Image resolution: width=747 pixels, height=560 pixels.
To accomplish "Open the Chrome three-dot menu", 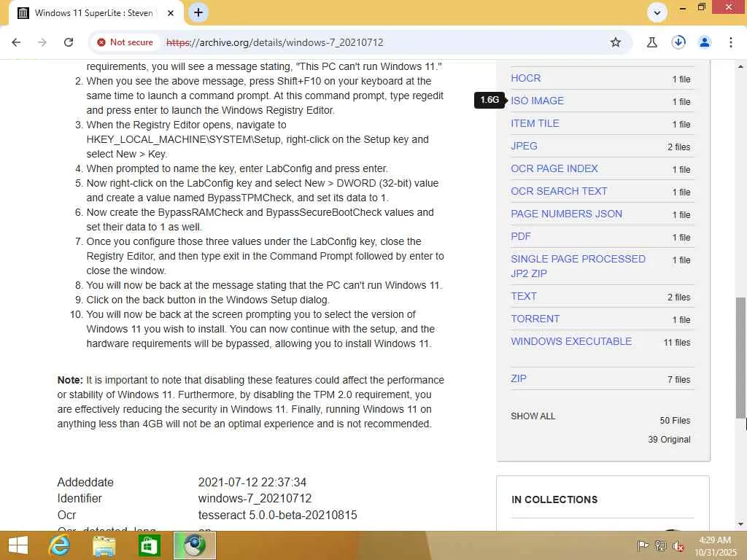I will click(731, 42).
